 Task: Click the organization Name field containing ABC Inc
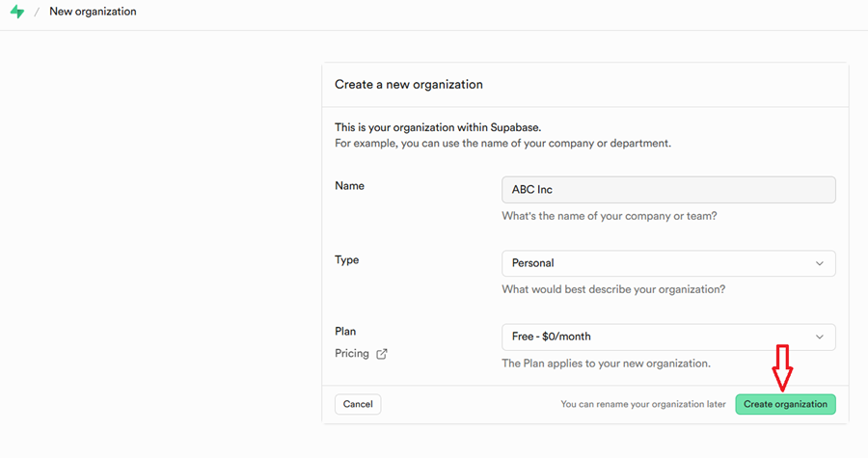[x=667, y=190]
